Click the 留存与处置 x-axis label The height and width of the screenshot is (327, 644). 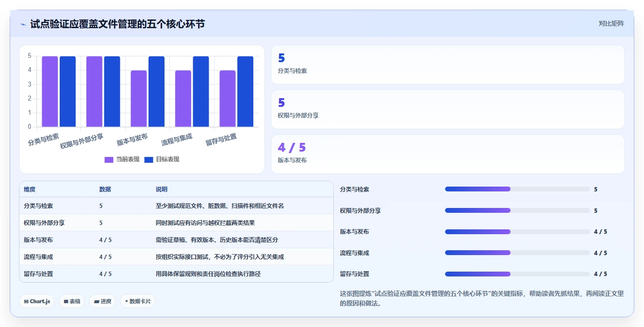221,140
